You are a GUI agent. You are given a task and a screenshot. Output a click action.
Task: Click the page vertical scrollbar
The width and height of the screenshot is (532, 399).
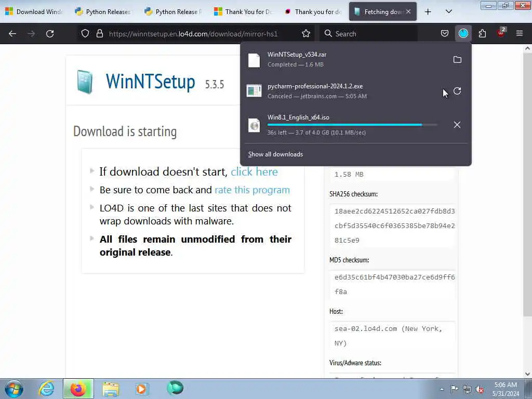tap(528, 185)
